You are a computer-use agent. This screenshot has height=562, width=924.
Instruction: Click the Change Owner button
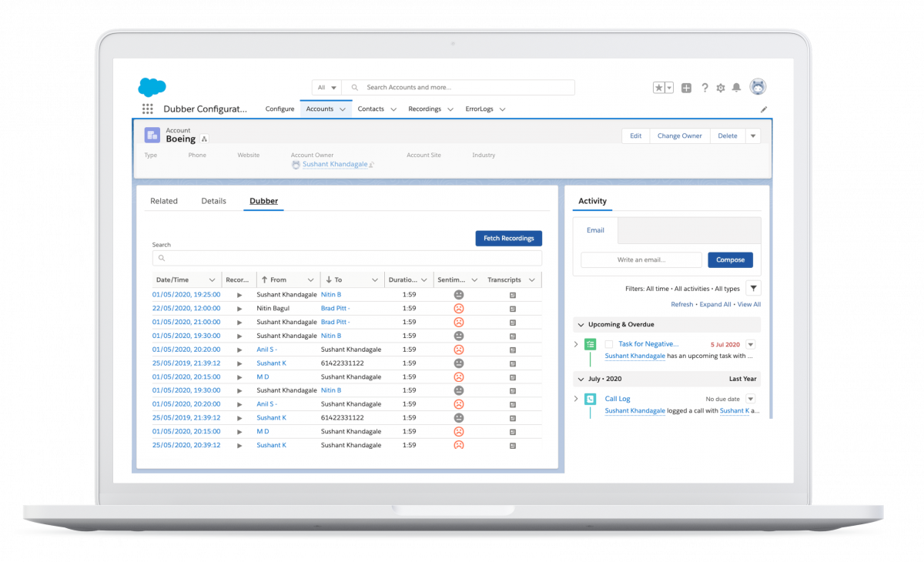tap(680, 136)
